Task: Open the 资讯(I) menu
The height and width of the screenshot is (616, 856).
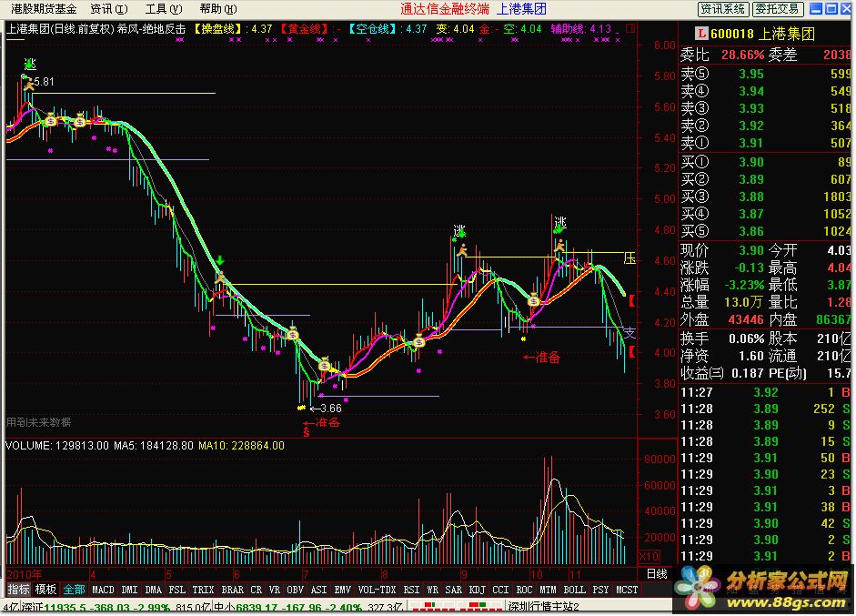Action: point(108,9)
